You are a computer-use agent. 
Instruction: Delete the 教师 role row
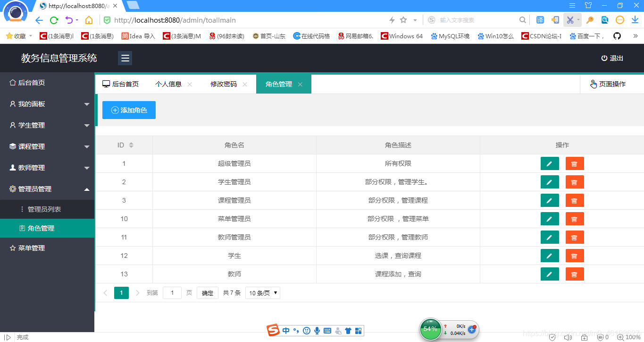coord(575,274)
